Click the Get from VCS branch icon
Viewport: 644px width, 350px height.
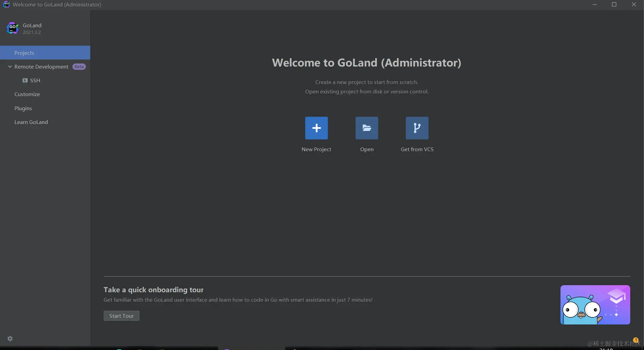point(417,128)
